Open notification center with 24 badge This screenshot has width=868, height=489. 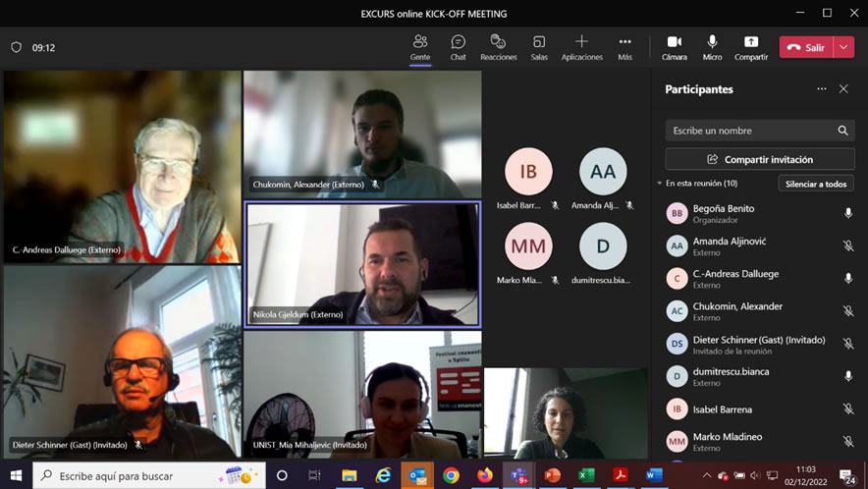click(x=847, y=476)
